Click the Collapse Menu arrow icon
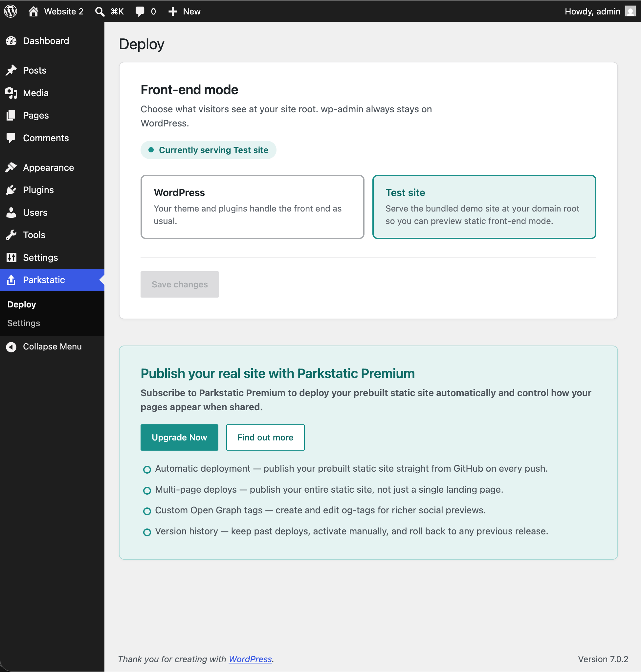This screenshot has width=641, height=672. pos(11,347)
